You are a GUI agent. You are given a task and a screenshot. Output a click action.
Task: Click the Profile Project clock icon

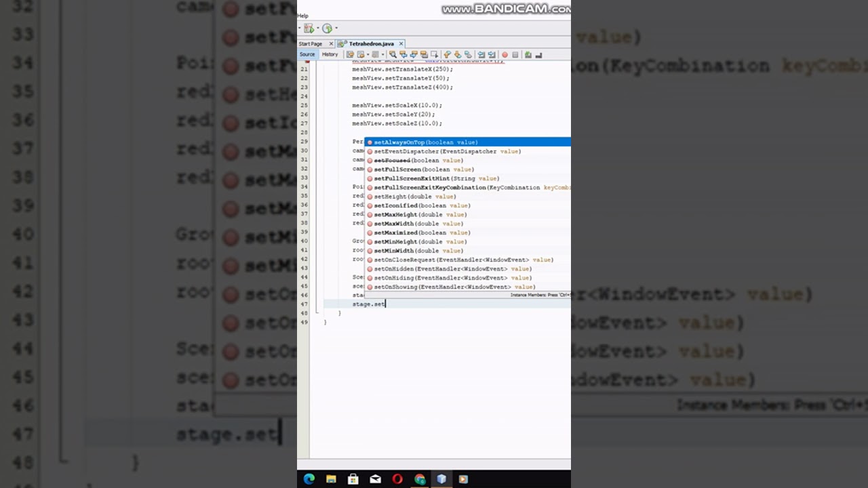327,28
